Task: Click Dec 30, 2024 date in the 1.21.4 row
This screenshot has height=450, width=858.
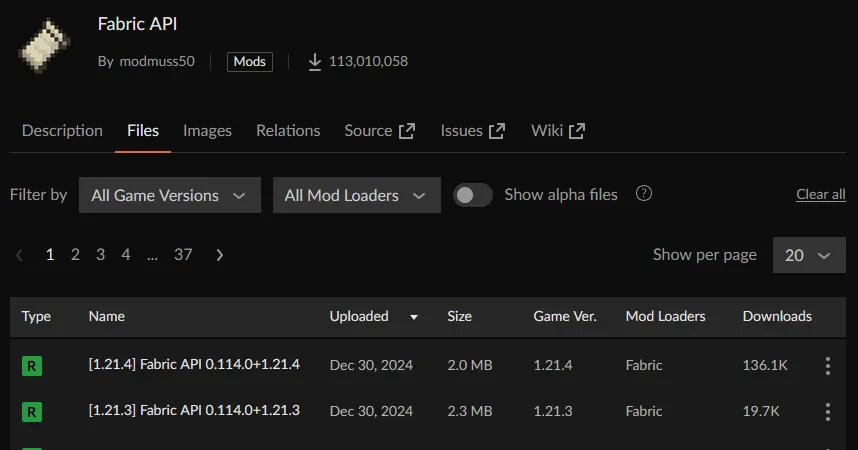Action: click(371, 365)
